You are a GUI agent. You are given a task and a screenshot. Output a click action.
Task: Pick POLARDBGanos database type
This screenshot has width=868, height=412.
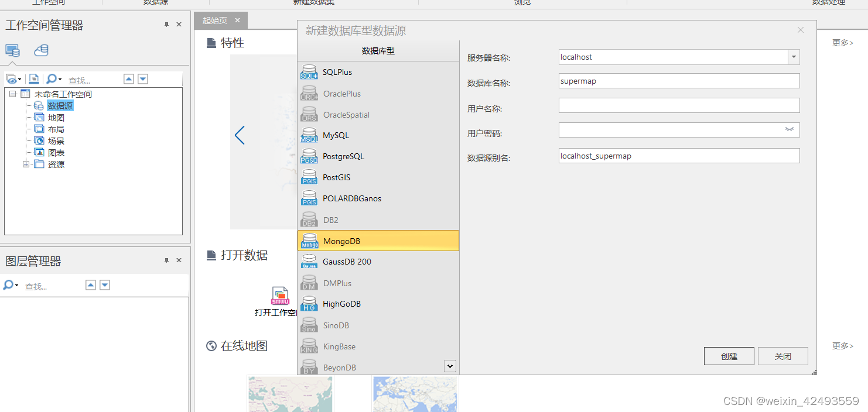click(x=378, y=198)
